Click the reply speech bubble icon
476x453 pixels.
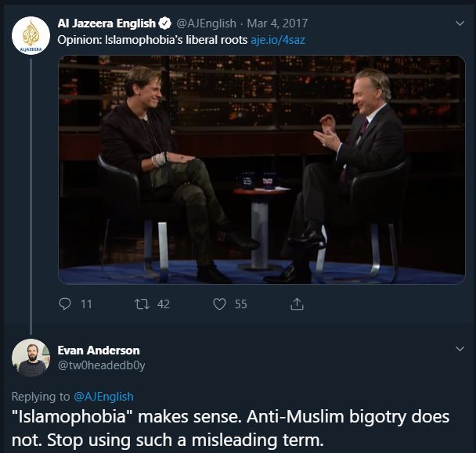(65, 304)
